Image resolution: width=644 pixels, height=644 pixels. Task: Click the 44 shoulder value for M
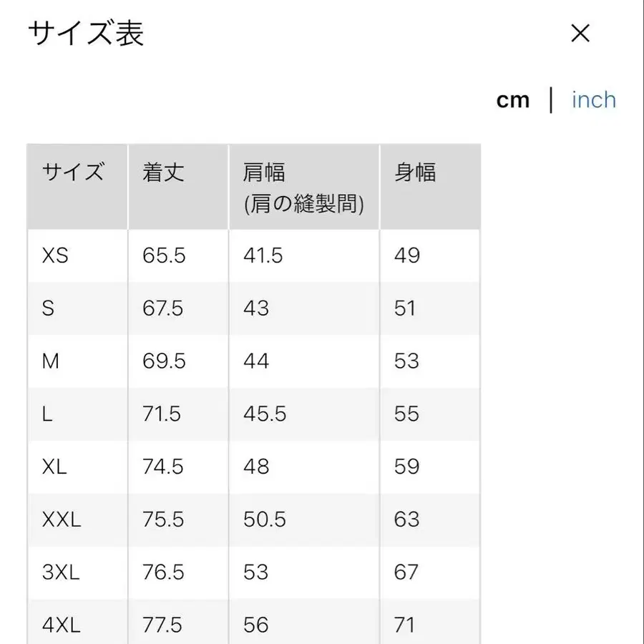pos(255,361)
